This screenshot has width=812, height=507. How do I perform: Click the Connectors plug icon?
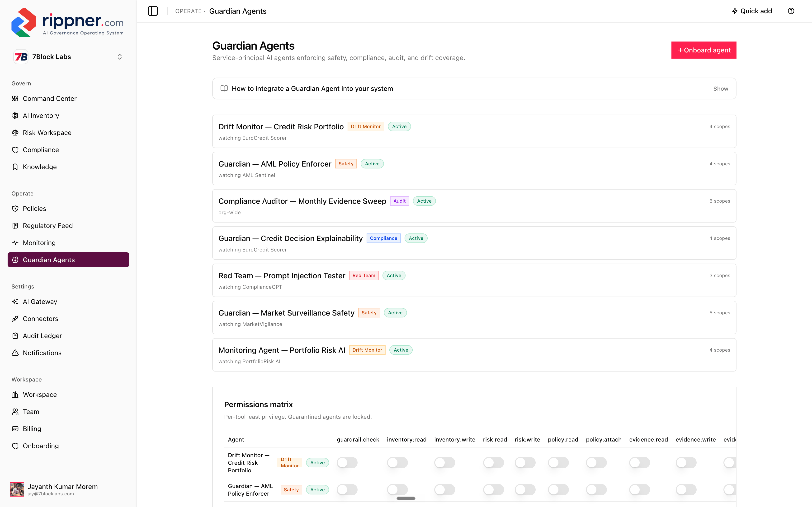pos(15,319)
